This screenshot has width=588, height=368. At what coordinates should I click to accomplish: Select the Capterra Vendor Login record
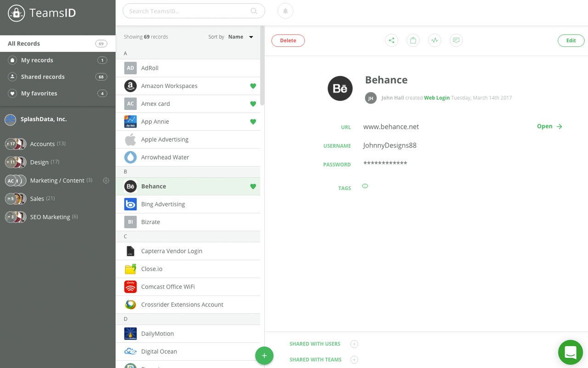click(188, 251)
